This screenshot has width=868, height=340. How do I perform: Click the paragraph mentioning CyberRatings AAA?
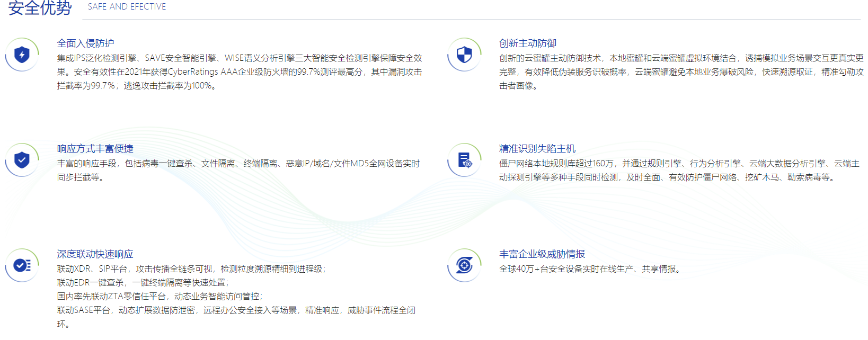(x=240, y=72)
